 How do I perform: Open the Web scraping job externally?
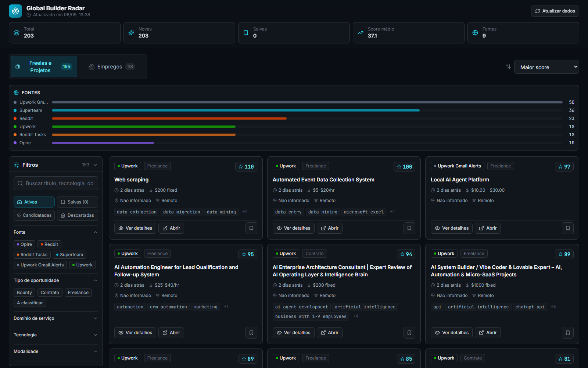point(171,228)
